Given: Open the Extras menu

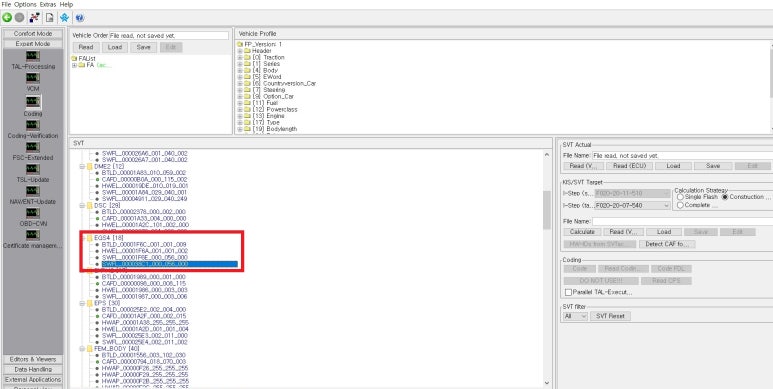Looking at the screenshot, I should (x=48, y=4).
